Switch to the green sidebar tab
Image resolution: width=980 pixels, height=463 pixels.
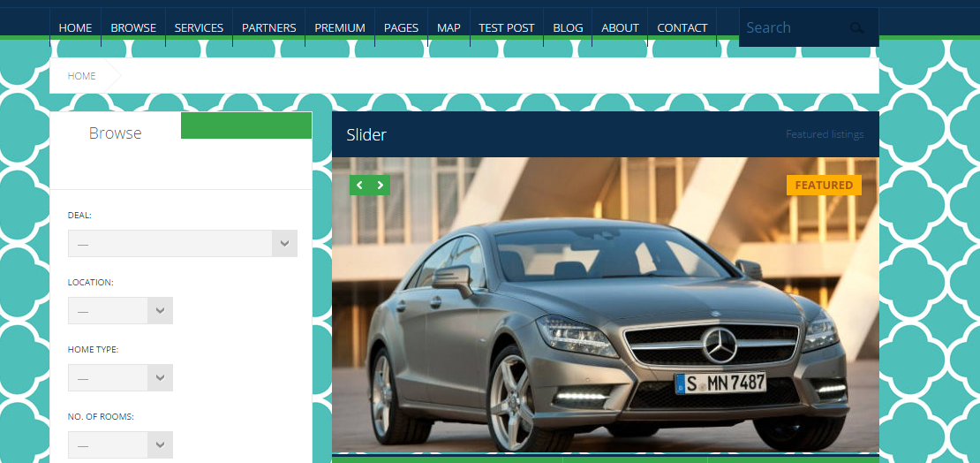[x=246, y=125]
